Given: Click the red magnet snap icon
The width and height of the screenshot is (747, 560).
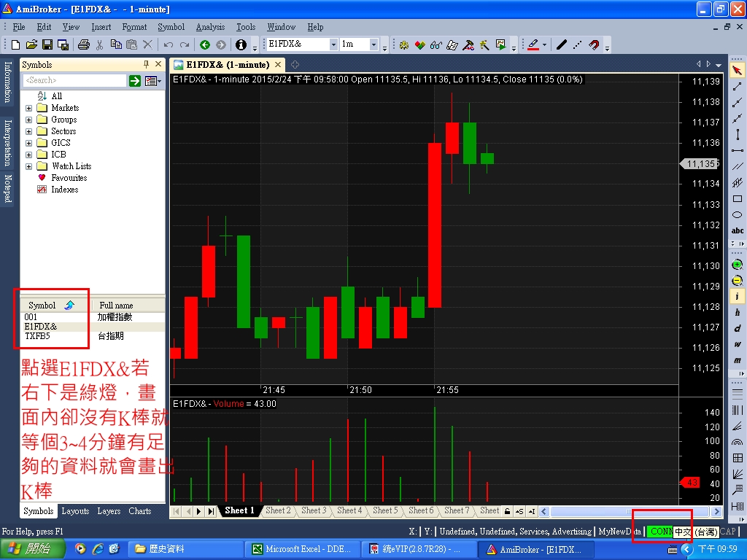Looking at the screenshot, I should coord(594,44).
